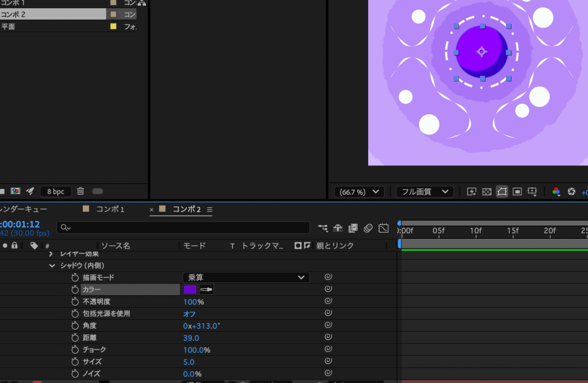
Task: Open the 描画モード dropdown showing 乗算
Action: (x=246, y=277)
